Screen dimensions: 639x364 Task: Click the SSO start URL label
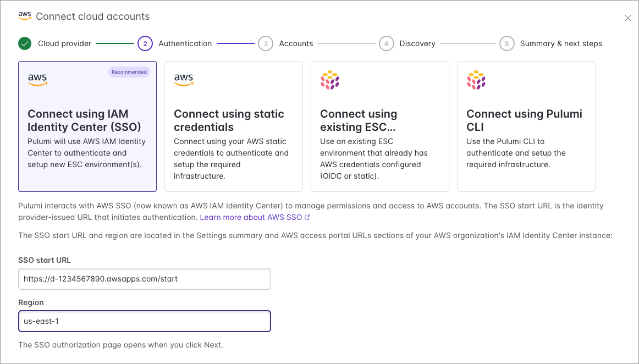[x=45, y=260]
